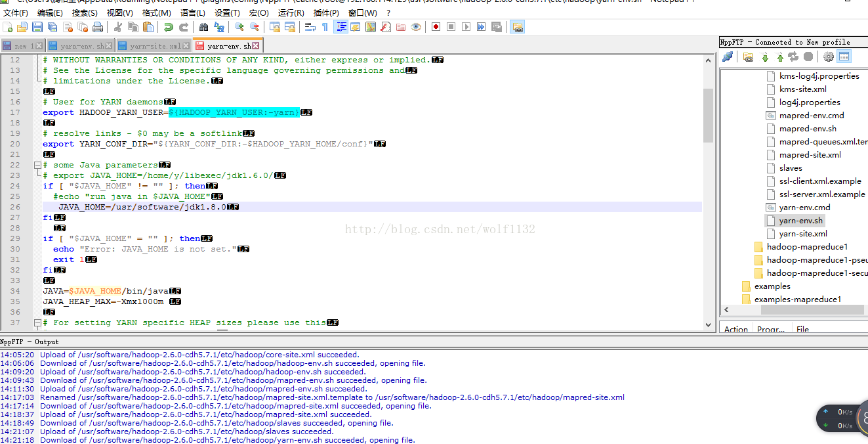The height and width of the screenshot is (444, 868).
Task: Close the new 1 tab
Action: tap(39, 46)
